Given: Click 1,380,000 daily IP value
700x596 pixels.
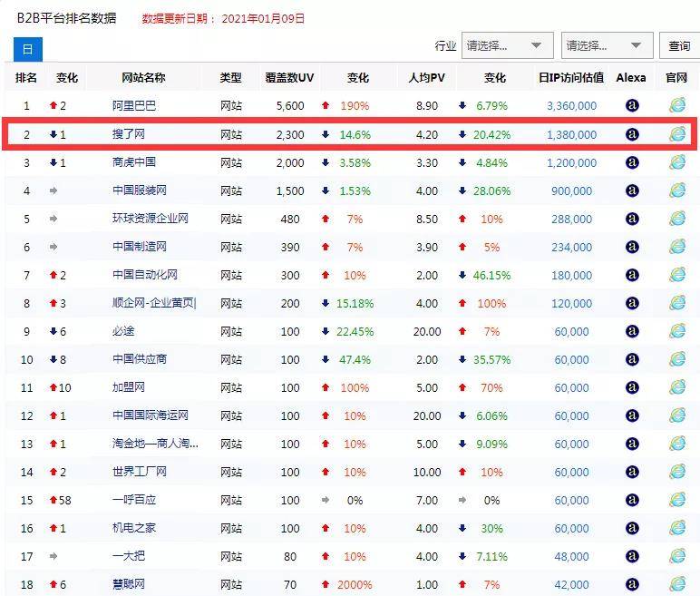Looking at the screenshot, I should point(571,134).
